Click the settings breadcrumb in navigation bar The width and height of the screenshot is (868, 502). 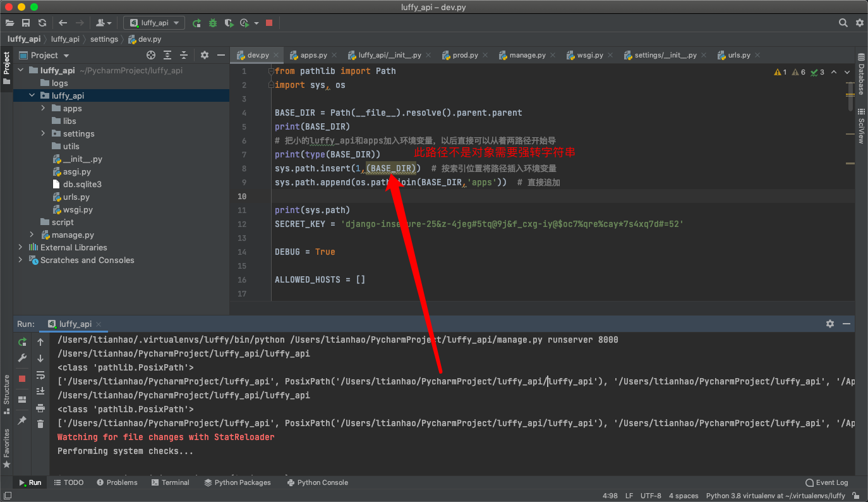tap(104, 39)
